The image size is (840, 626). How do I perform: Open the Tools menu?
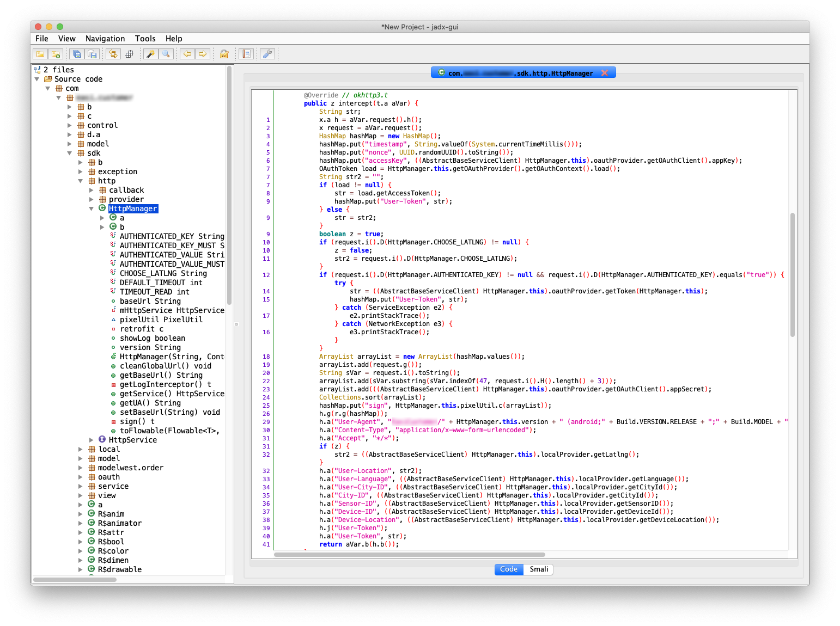[x=145, y=39]
